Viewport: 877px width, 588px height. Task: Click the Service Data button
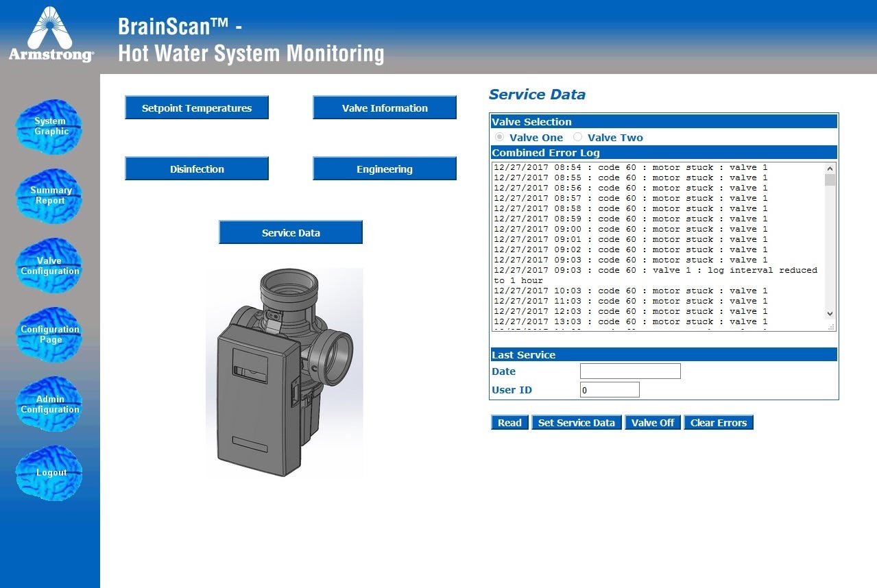(291, 232)
